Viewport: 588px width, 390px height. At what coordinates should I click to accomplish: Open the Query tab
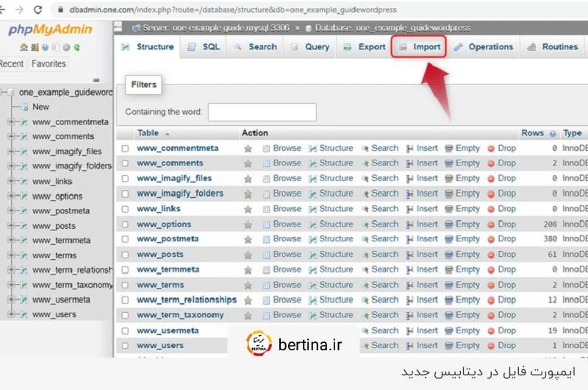[x=310, y=47]
